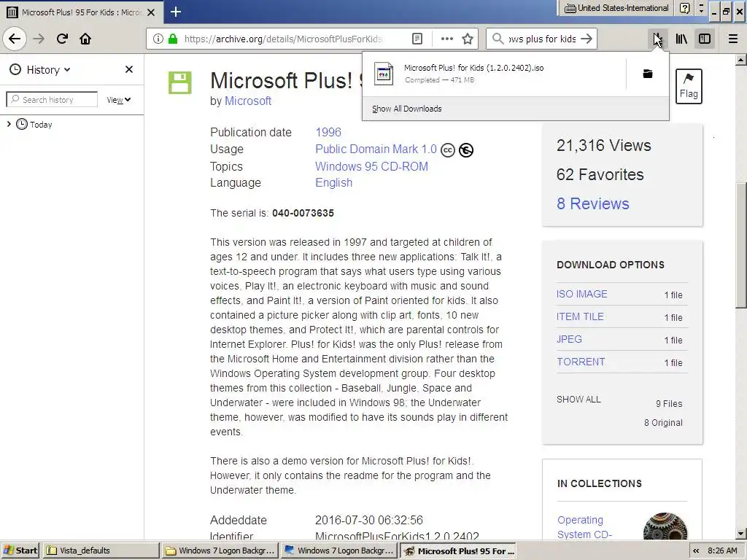747x560 pixels.
Task: Click the green padlock security icon
Action: 172,39
